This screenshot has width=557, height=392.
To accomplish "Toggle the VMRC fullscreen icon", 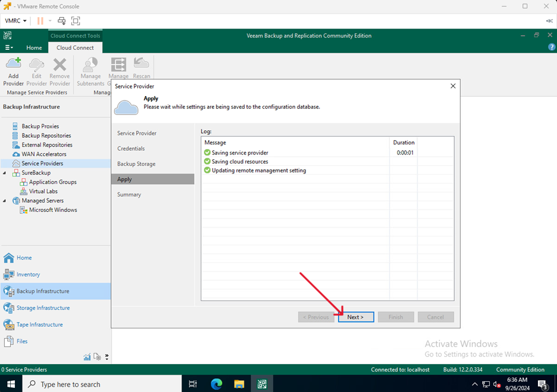I will [x=75, y=21].
